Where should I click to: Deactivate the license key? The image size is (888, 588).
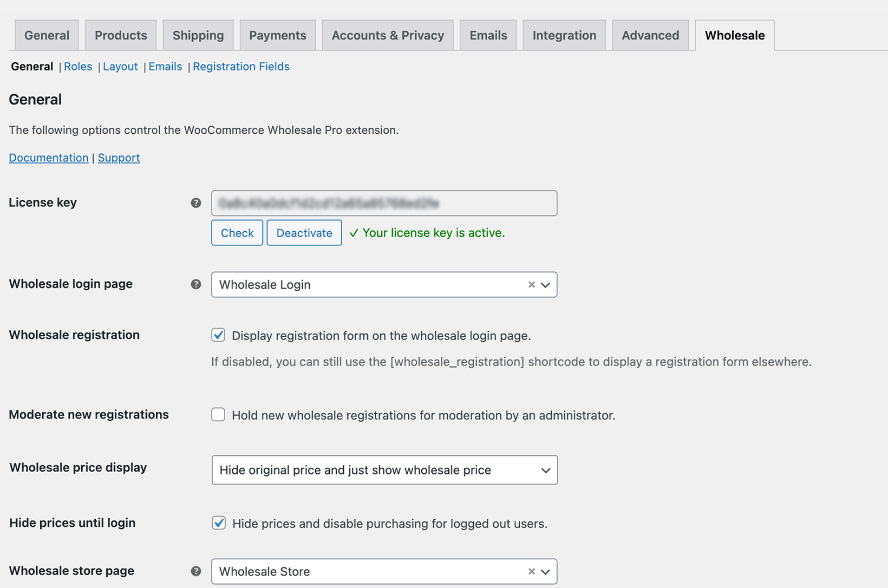[x=304, y=232]
